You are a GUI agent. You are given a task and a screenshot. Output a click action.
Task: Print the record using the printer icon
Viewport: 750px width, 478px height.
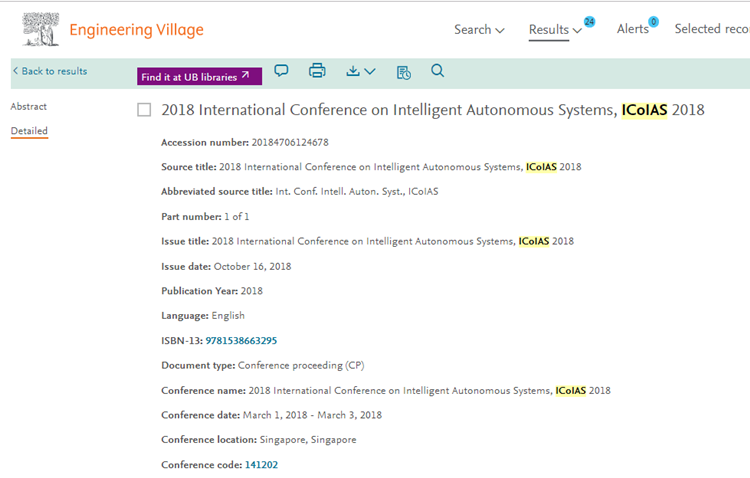(x=317, y=71)
